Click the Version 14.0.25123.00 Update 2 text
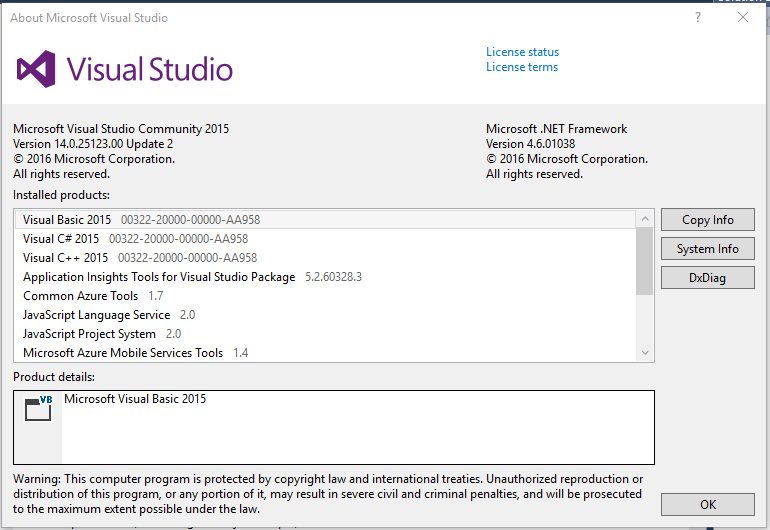The height and width of the screenshot is (530, 770). click(x=93, y=144)
